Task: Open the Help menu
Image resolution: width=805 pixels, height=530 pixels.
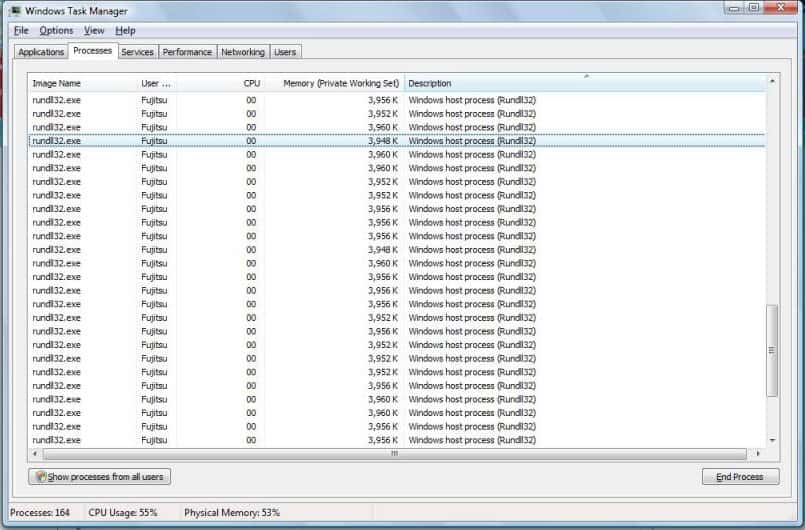Action: [x=125, y=31]
